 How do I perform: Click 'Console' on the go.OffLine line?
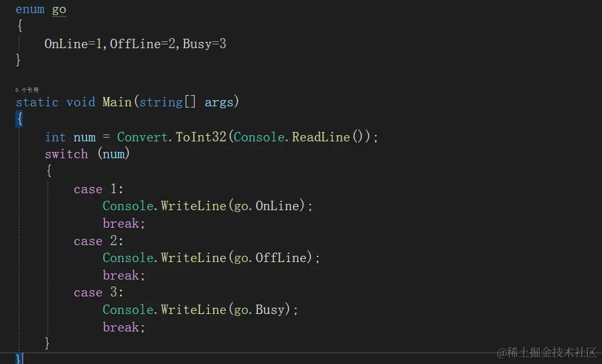click(128, 258)
